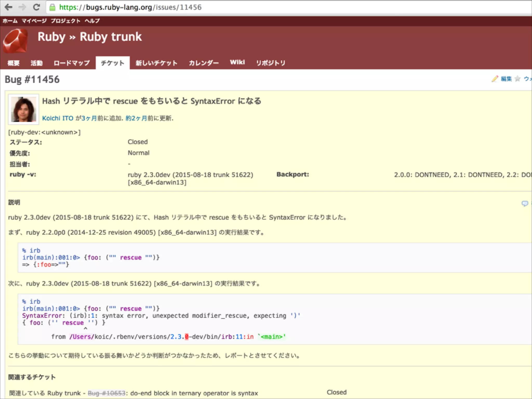This screenshot has width=532, height=399.
Task: Click the Ruby gem logo
Action: [15, 41]
